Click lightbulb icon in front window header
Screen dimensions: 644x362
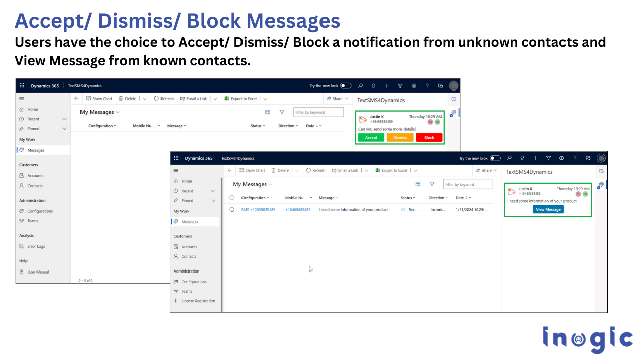[x=522, y=158]
